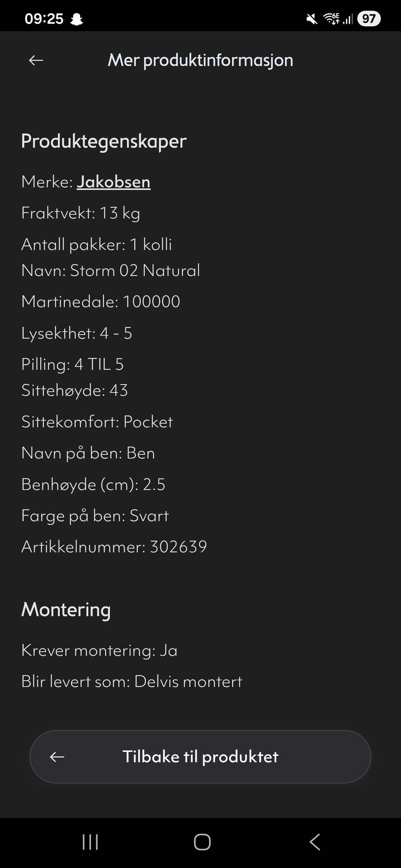The height and width of the screenshot is (868, 401).
Task: Tap the Snapchat notification icon
Action: click(x=76, y=19)
